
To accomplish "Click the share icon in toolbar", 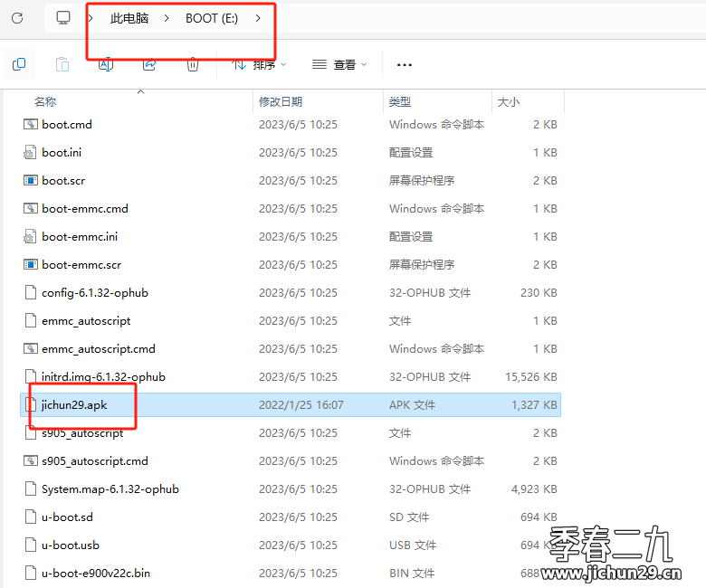I will 149,65.
